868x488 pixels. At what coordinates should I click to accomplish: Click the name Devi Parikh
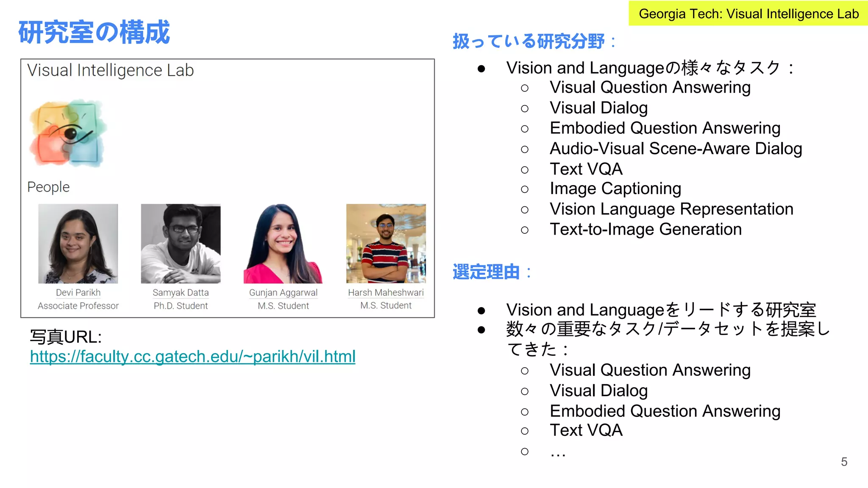[78, 293]
